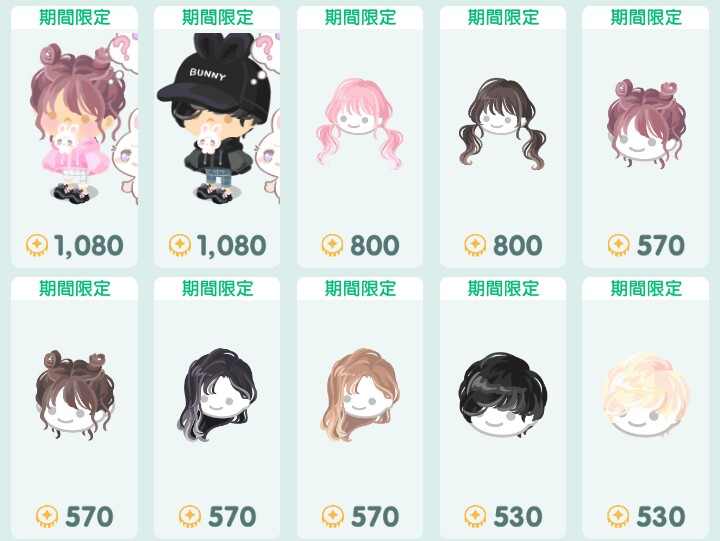The image size is (720, 541).
Task: Open the black BUNNY cap avatar set
Action: pos(219,118)
